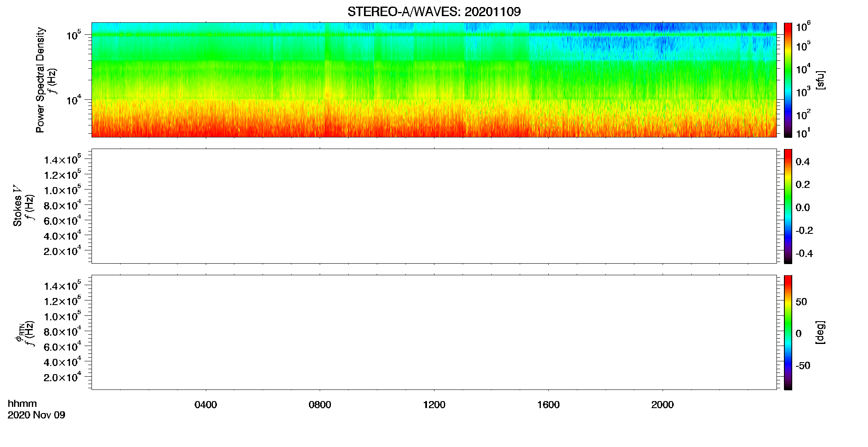Click the 50 tick on degrees colorbar
868x447 pixels.
pyautogui.click(x=801, y=302)
